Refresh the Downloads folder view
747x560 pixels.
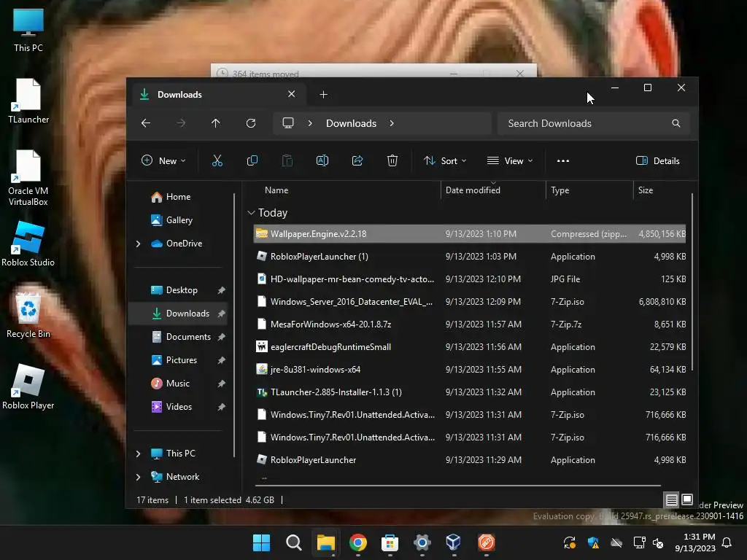click(x=251, y=123)
